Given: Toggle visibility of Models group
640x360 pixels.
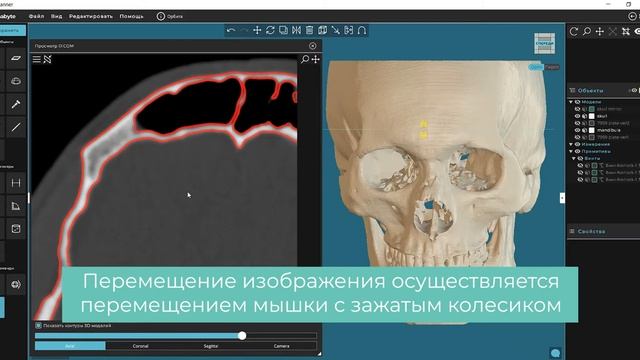Looking at the screenshot, I should pyautogui.click(x=578, y=102).
